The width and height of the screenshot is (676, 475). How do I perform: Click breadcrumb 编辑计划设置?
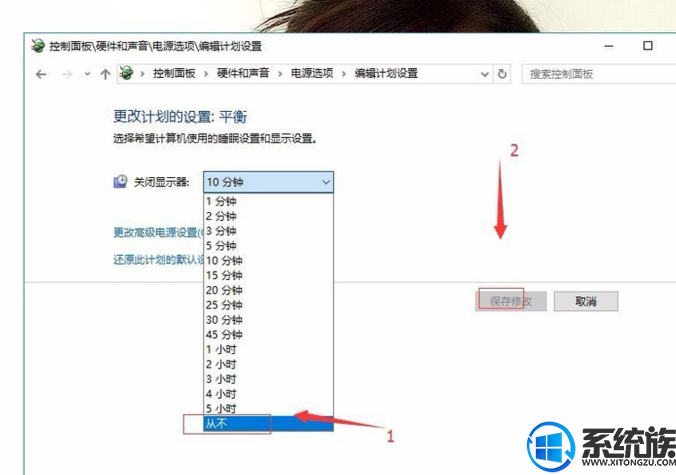click(386, 73)
